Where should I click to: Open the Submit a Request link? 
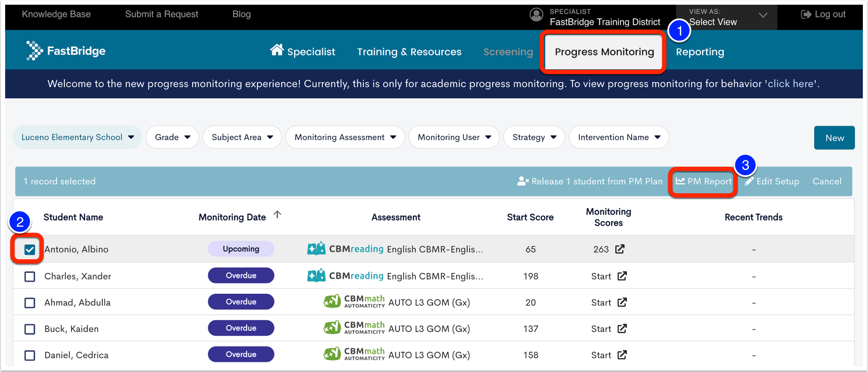pyautogui.click(x=162, y=14)
